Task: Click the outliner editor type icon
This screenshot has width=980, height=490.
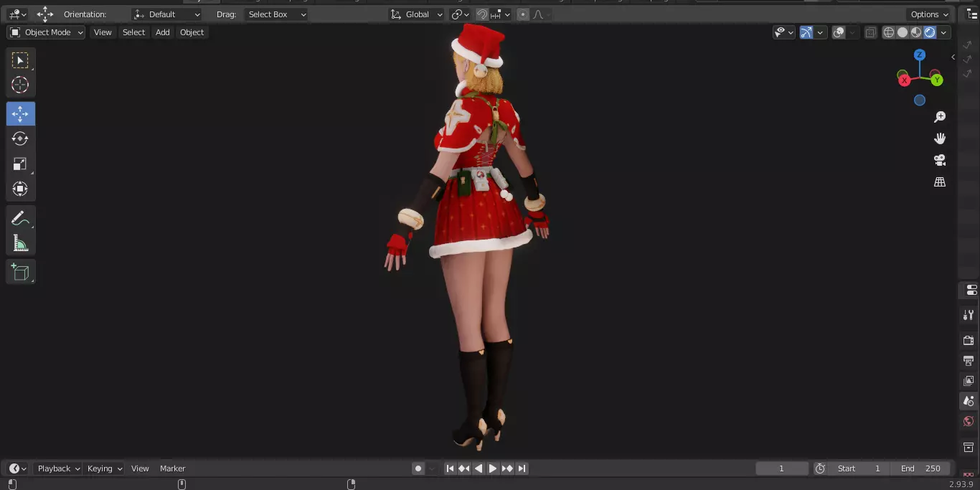Action: pyautogui.click(x=972, y=14)
